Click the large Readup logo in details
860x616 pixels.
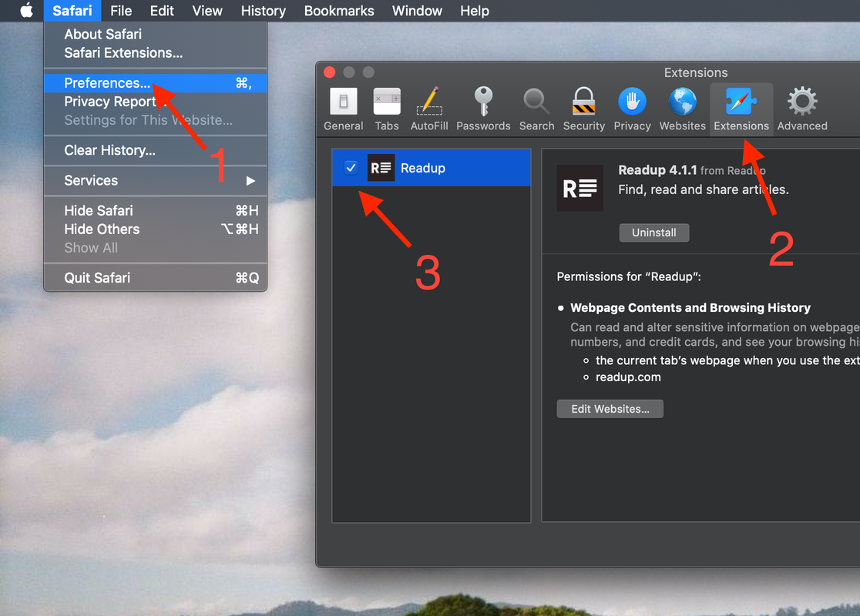click(x=579, y=188)
